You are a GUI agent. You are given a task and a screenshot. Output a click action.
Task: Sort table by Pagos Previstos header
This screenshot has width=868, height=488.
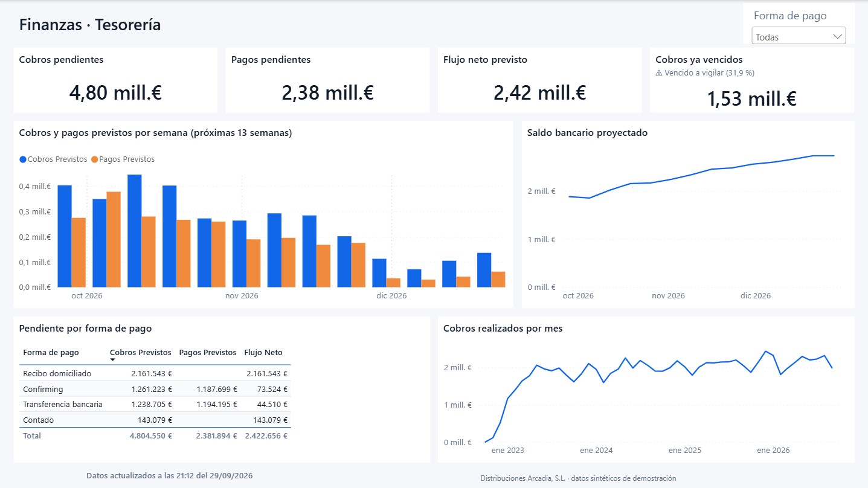tap(208, 353)
